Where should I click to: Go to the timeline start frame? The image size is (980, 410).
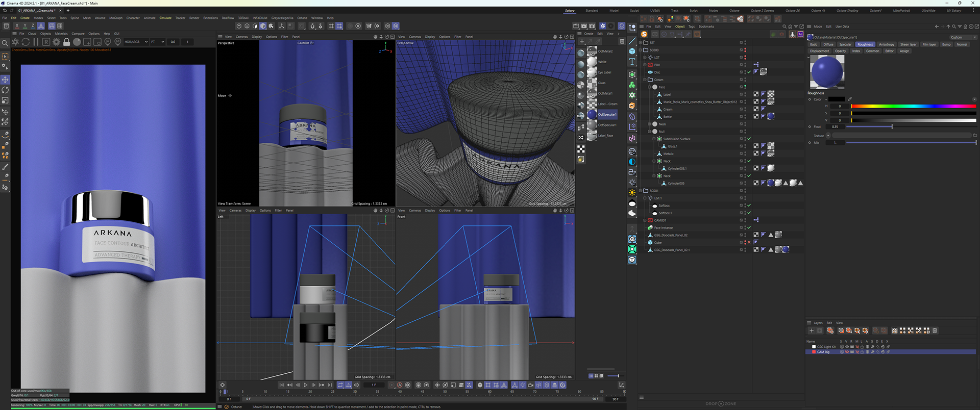tap(281, 385)
